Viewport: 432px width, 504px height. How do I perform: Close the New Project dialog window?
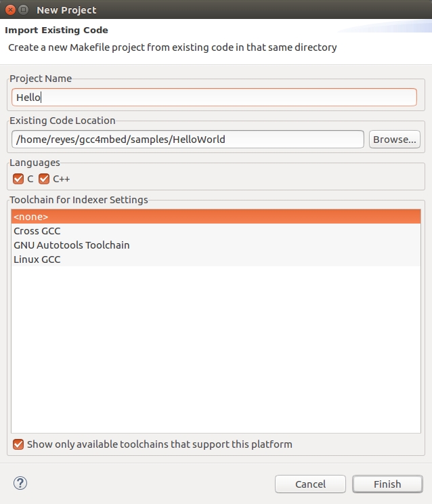[x=10, y=10]
